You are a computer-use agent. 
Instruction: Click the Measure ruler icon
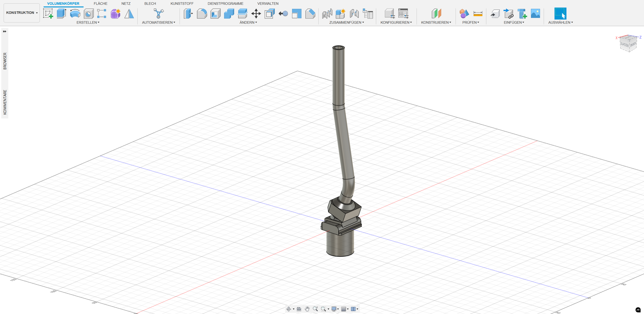(478, 13)
